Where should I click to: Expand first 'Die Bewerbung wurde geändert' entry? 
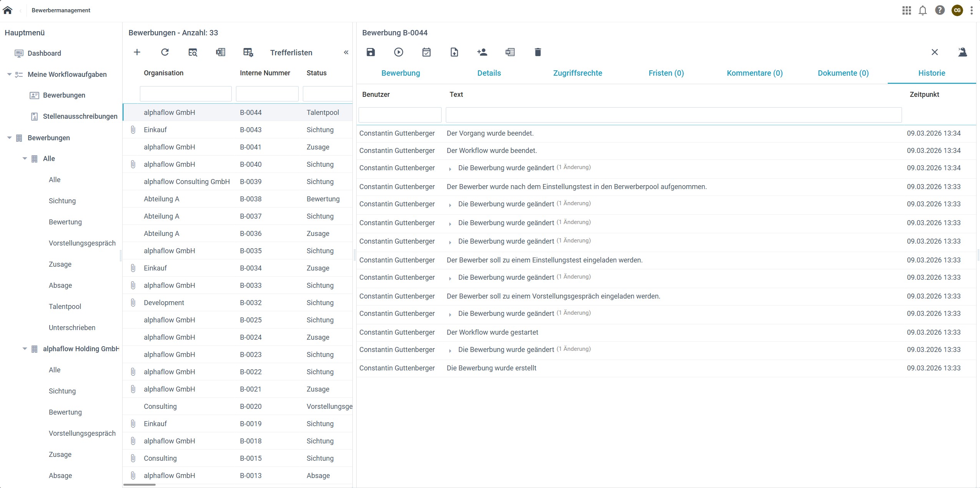[450, 169]
